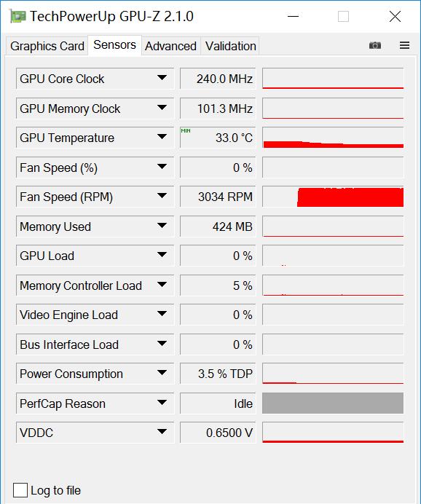Expand the Fan Speed (RPM) dropdown

click(x=162, y=196)
